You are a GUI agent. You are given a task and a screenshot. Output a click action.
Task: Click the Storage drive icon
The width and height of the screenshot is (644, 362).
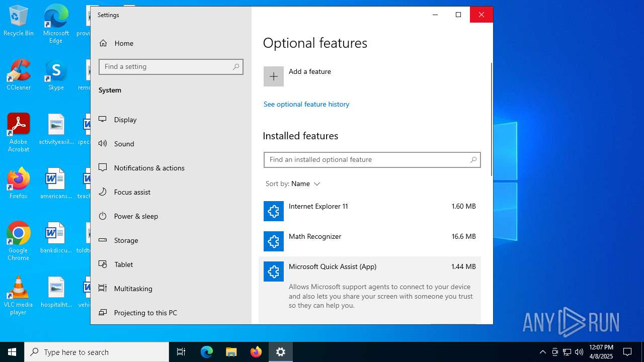tap(103, 240)
